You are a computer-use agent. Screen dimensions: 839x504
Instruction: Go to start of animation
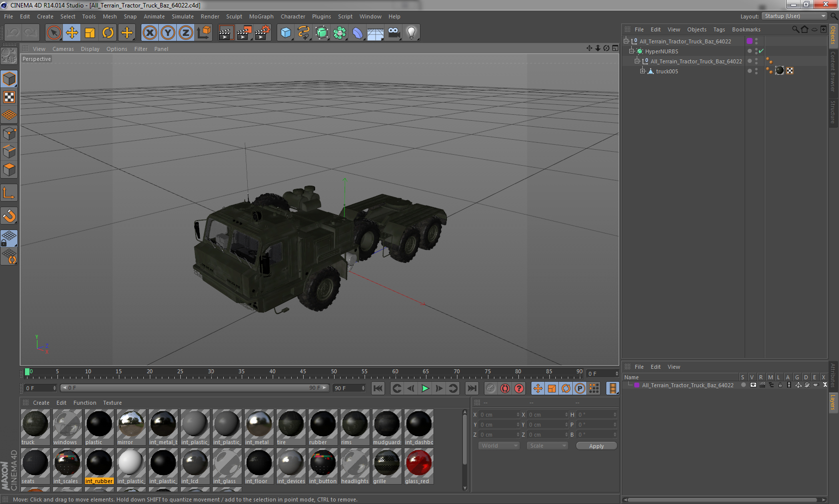click(x=378, y=388)
